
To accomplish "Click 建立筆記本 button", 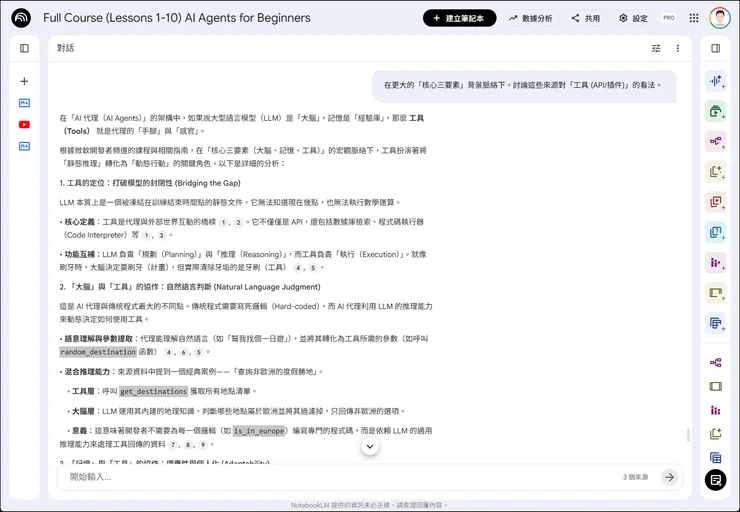I will [459, 18].
